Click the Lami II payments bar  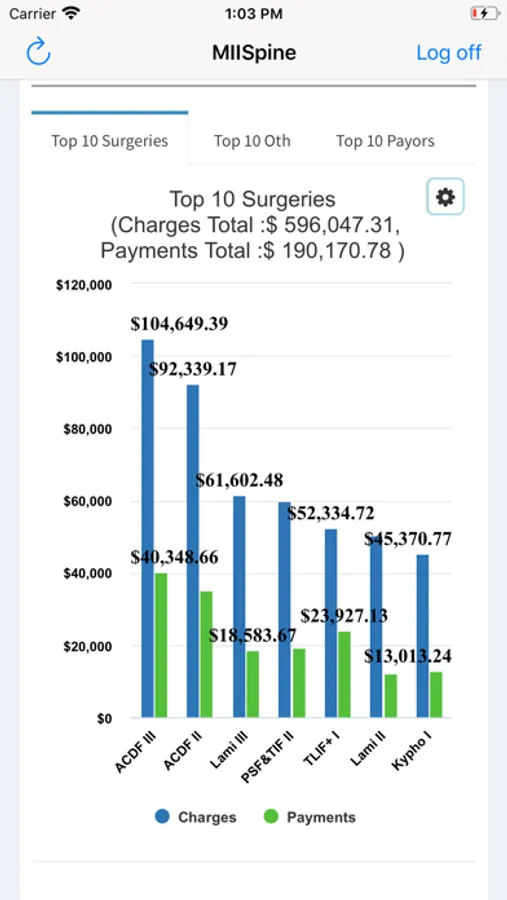point(390,696)
